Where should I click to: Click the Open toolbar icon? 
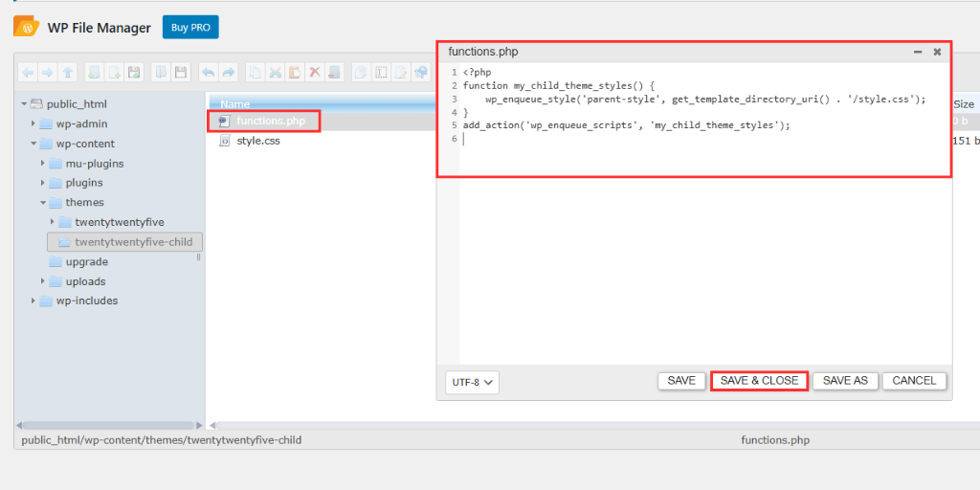click(161, 73)
